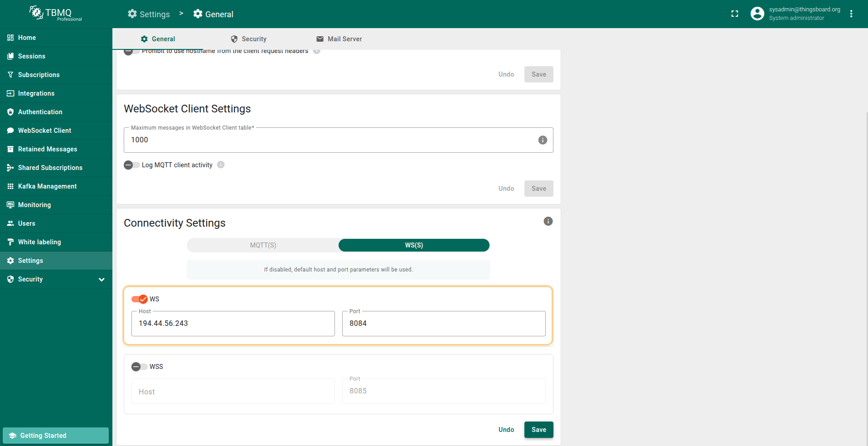Click the fullscreen toggle icon

tap(735, 14)
